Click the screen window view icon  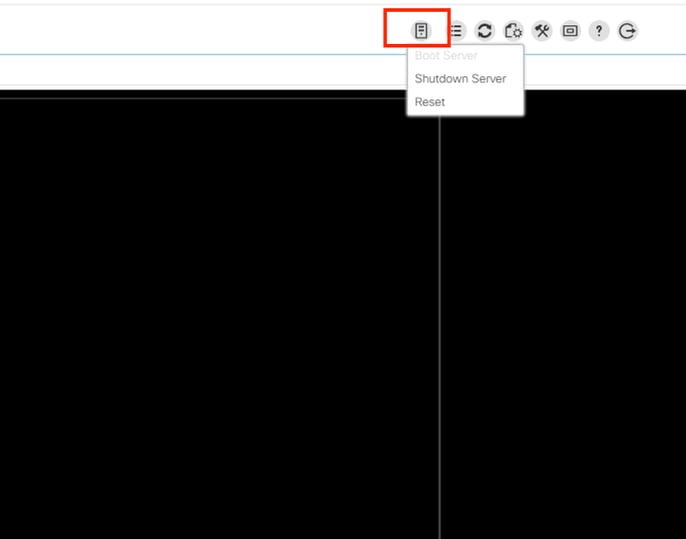(570, 31)
